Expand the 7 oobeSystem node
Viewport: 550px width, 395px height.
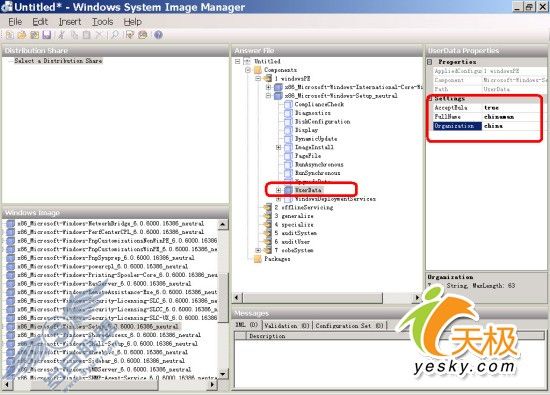click(258, 250)
